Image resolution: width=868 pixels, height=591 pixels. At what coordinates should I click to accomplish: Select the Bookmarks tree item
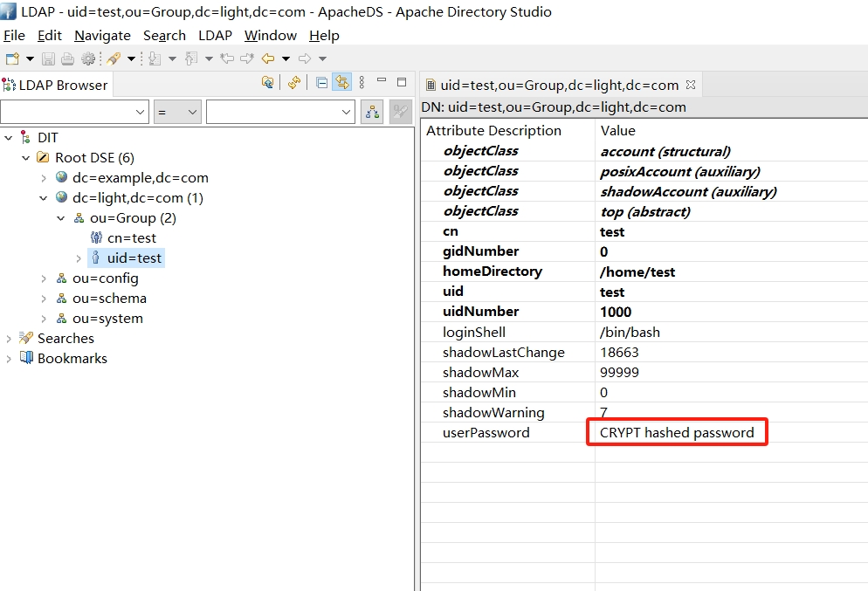[72, 359]
